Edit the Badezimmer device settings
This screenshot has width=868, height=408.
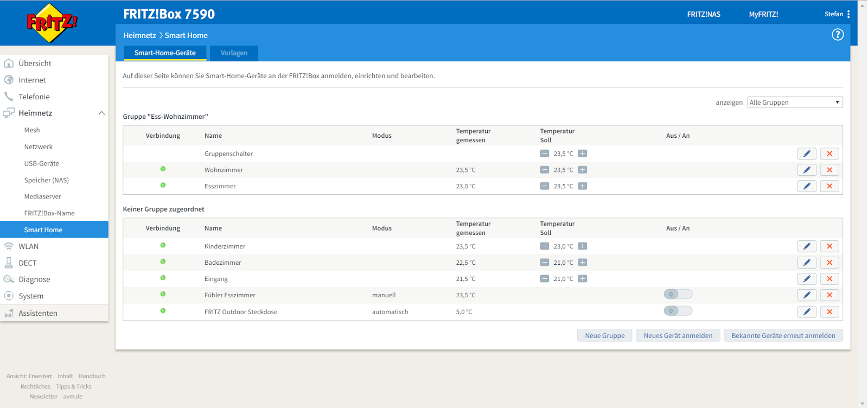(x=807, y=263)
